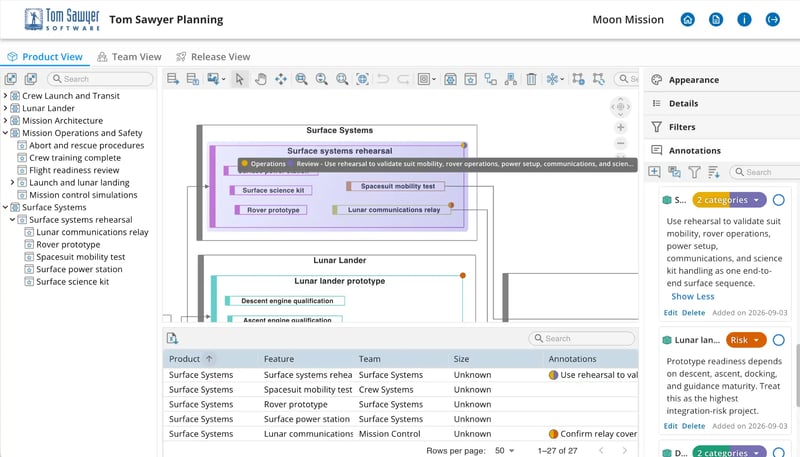The image size is (800, 457).
Task: Select the hand pan tool
Action: pyautogui.click(x=261, y=79)
